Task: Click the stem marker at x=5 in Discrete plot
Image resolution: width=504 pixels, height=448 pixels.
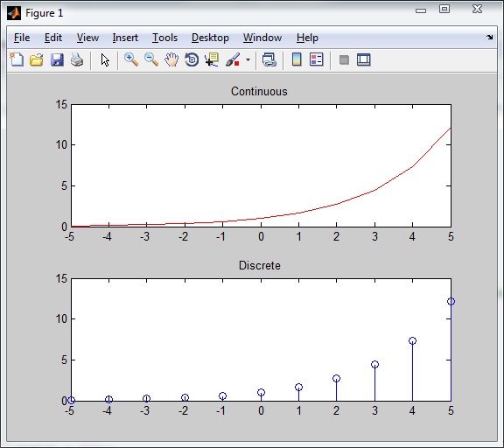Action: pyautogui.click(x=451, y=302)
